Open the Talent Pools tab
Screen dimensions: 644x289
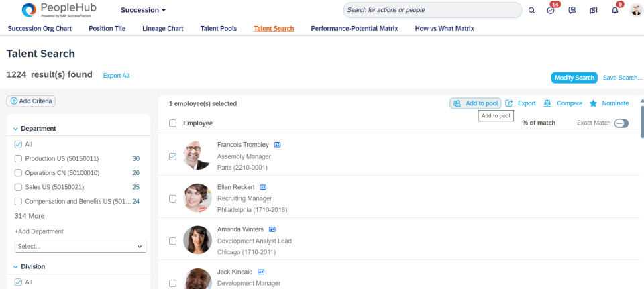point(219,29)
